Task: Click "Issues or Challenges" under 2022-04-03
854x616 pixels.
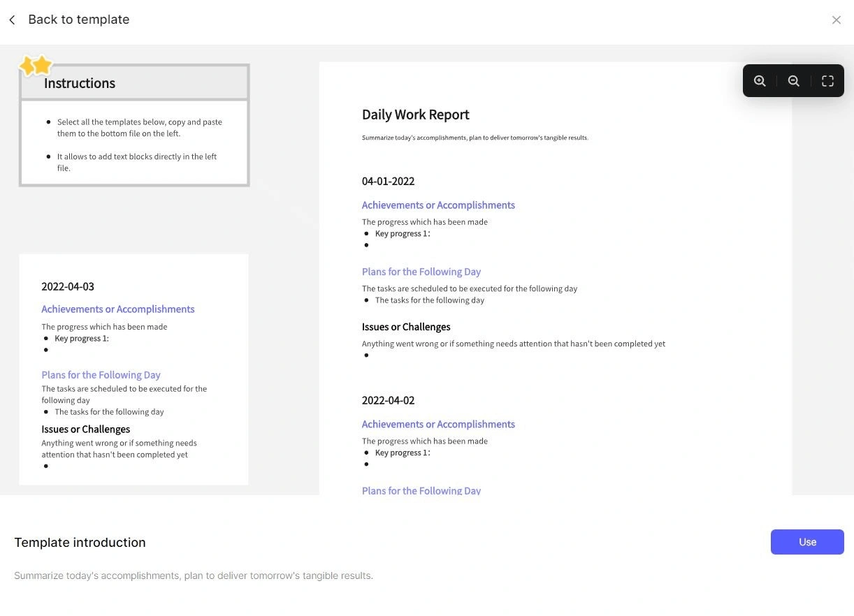Action: click(85, 430)
